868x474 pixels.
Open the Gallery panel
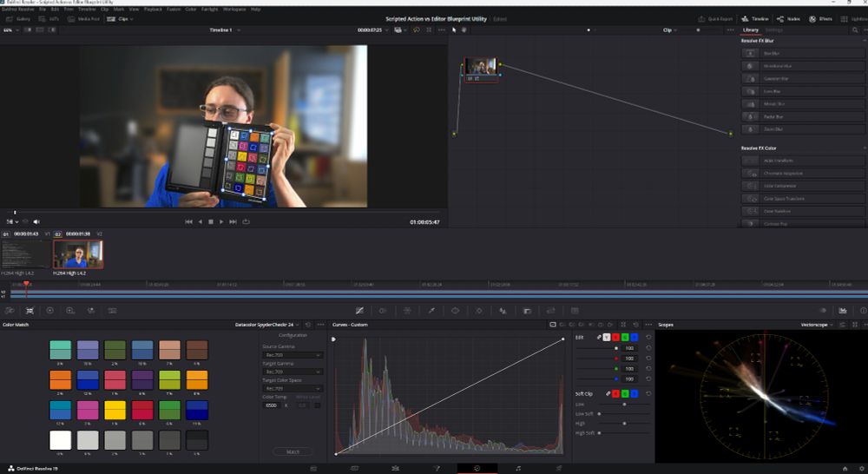[18, 19]
